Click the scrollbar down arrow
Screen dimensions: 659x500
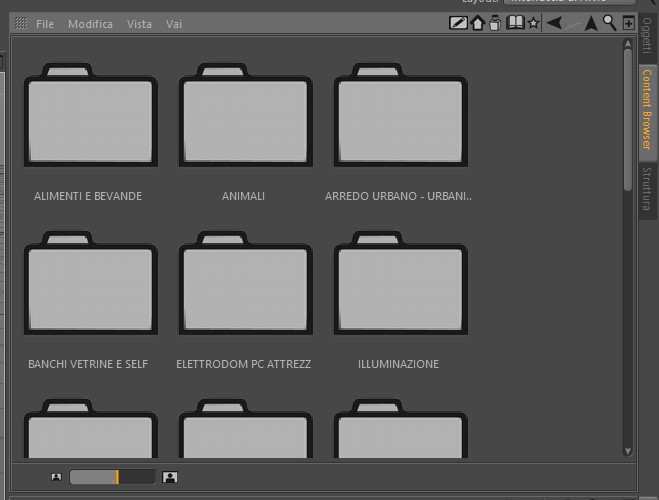[628, 451]
